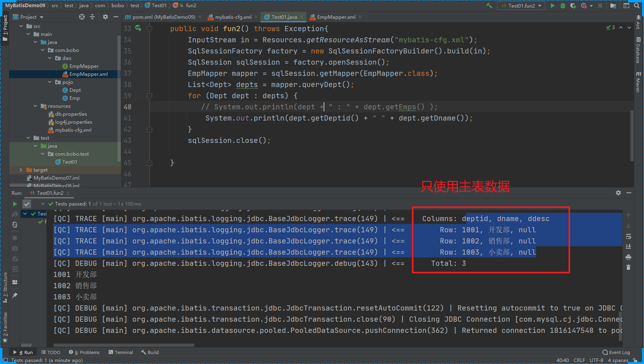The height and width of the screenshot is (364, 644).
Task: Rerun tests using Run panel green play icon
Action: tap(15, 204)
